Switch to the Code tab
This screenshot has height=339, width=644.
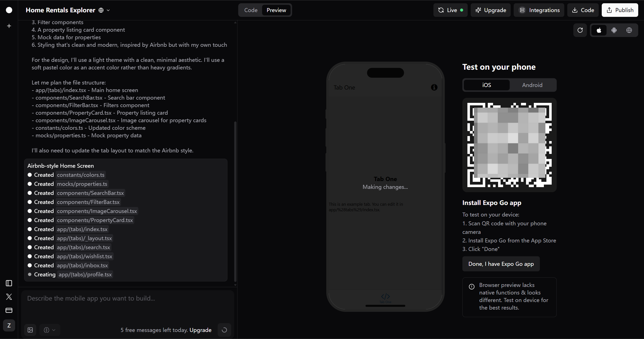coord(251,10)
